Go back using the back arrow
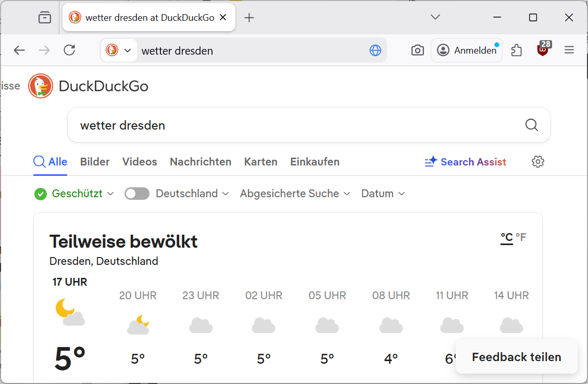The width and height of the screenshot is (588, 384). tap(19, 50)
